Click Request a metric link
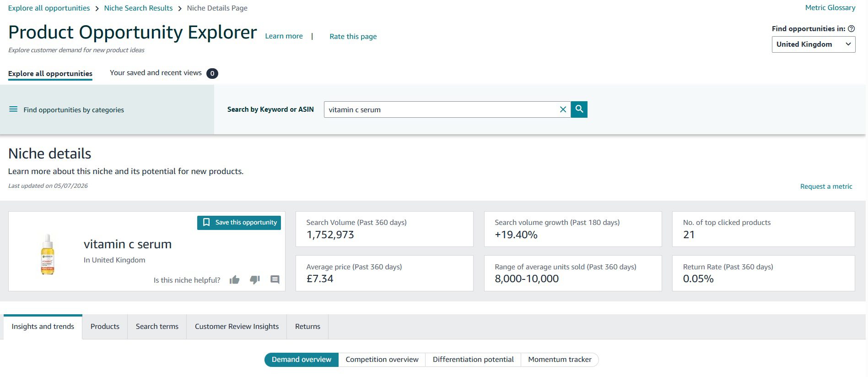Viewport: 868px width, 377px height. [x=826, y=186]
